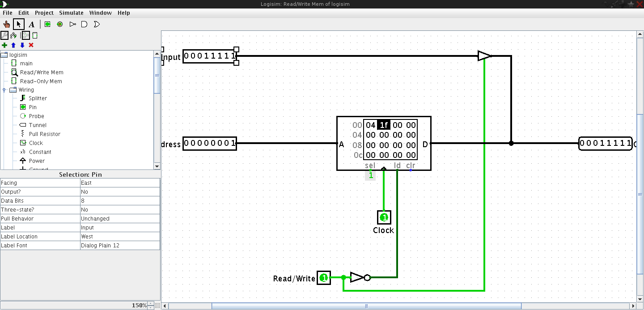Open Label Location dropdown West
The image size is (644, 310).
point(120,237)
